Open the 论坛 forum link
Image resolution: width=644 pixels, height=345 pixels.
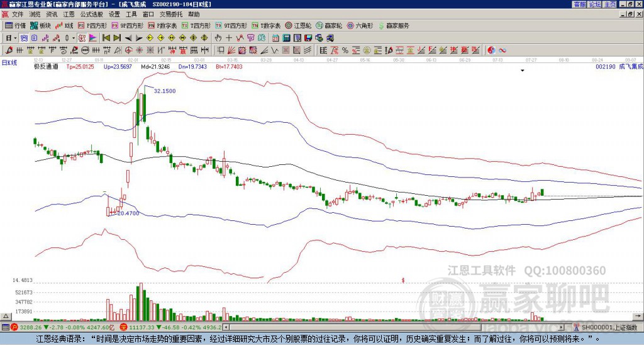(x=595, y=4)
